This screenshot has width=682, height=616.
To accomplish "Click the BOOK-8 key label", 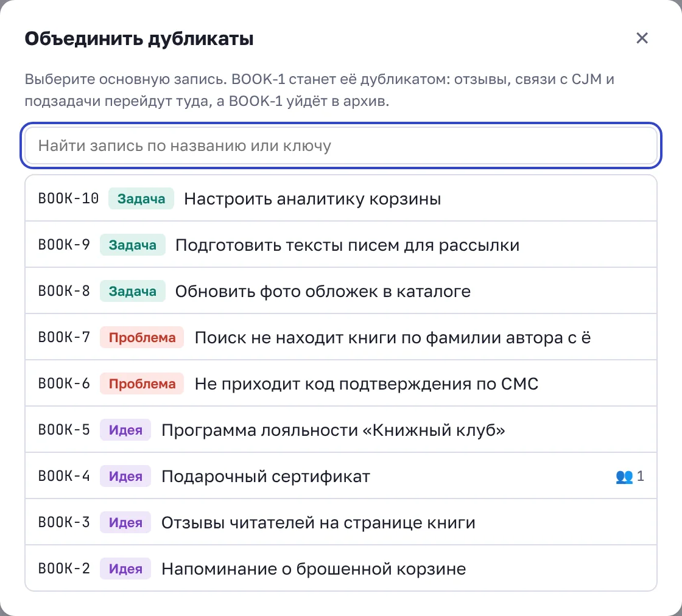I will click(x=65, y=291).
